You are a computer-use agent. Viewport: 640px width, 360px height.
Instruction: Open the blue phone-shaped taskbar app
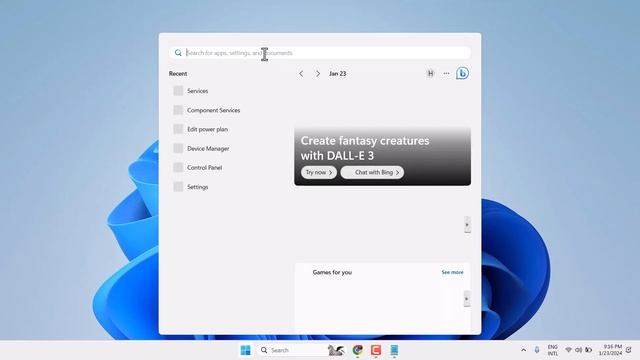pyautogui.click(x=394, y=350)
